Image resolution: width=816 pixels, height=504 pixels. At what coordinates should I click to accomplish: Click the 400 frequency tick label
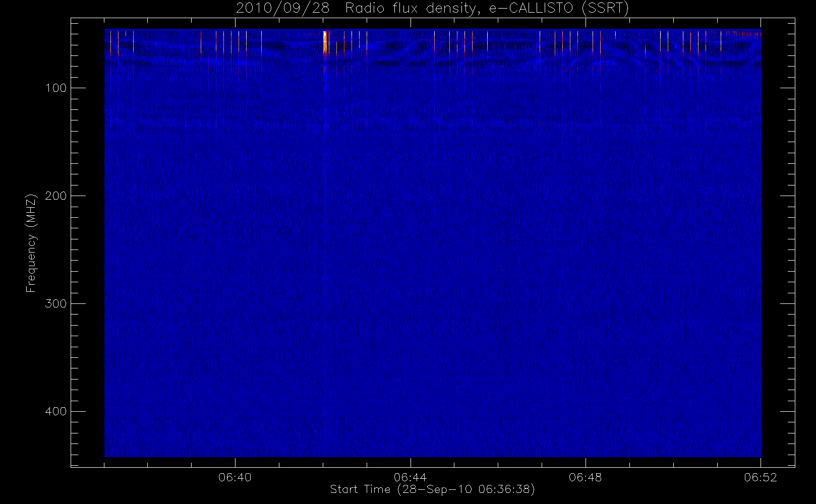point(55,412)
